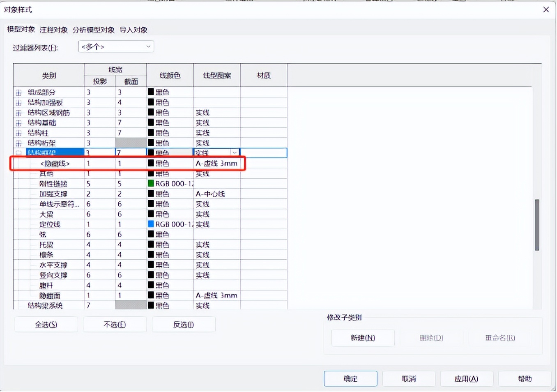This screenshot has width=557, height=392.
Task: Click the 类别 column header
Action: pyautogui.click(x=48, y=75)
